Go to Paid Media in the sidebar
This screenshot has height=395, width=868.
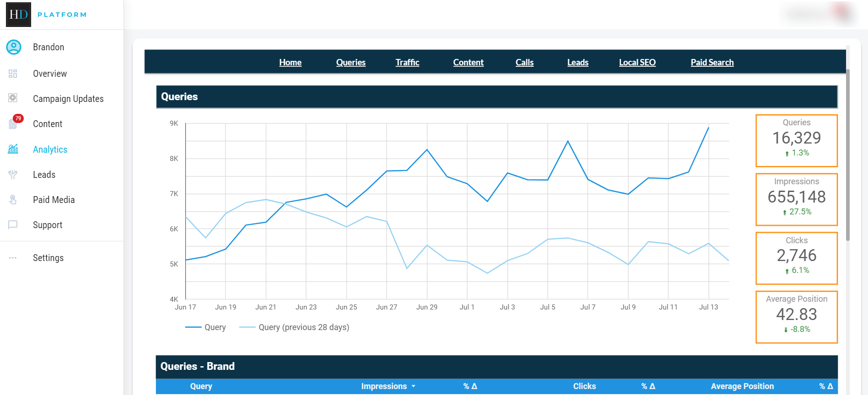coord(54,200)
